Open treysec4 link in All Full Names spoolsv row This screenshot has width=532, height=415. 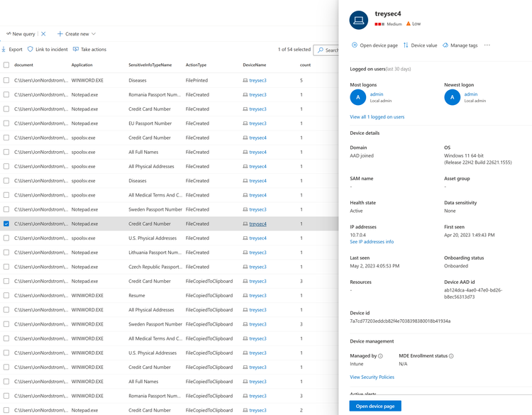[x=257, y=152]
